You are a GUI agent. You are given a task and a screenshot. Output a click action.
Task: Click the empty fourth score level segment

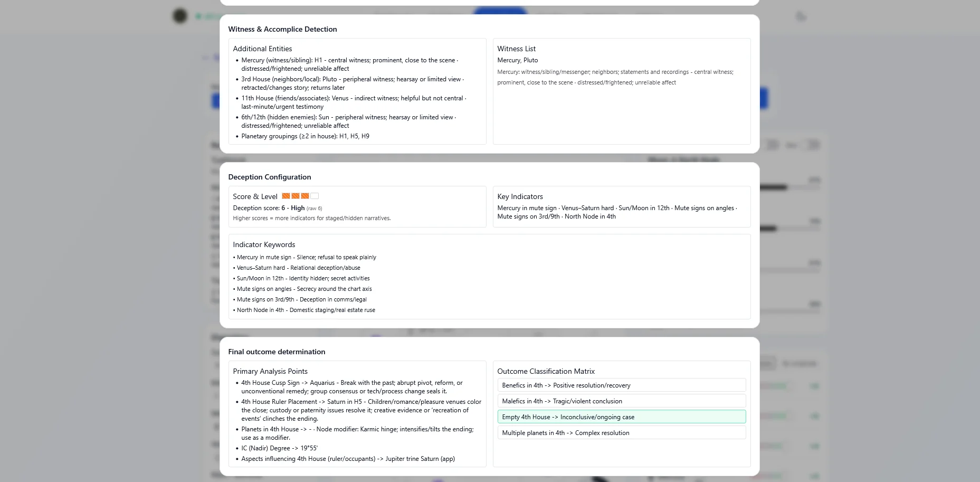(x=315, y=196)
